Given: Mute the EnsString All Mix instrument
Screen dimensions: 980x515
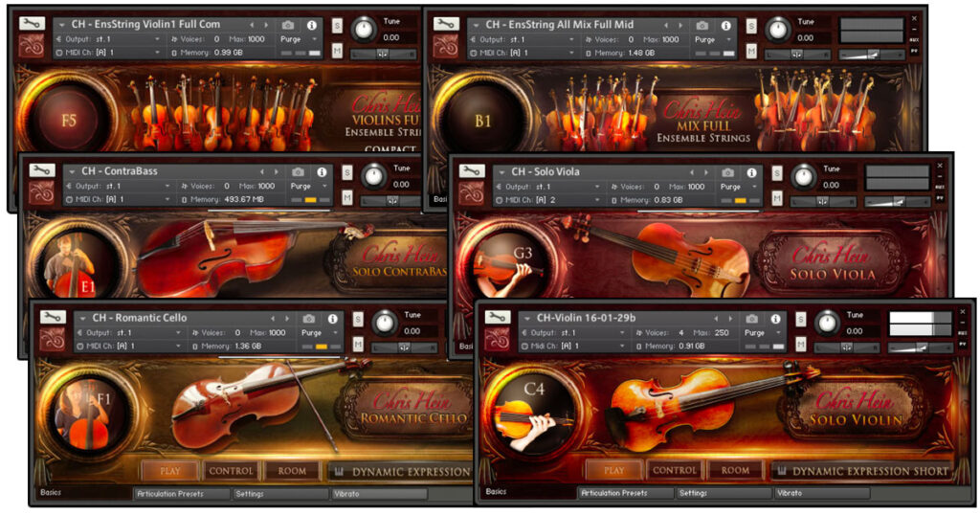Looking at the screenshot, I should point(752,51).
